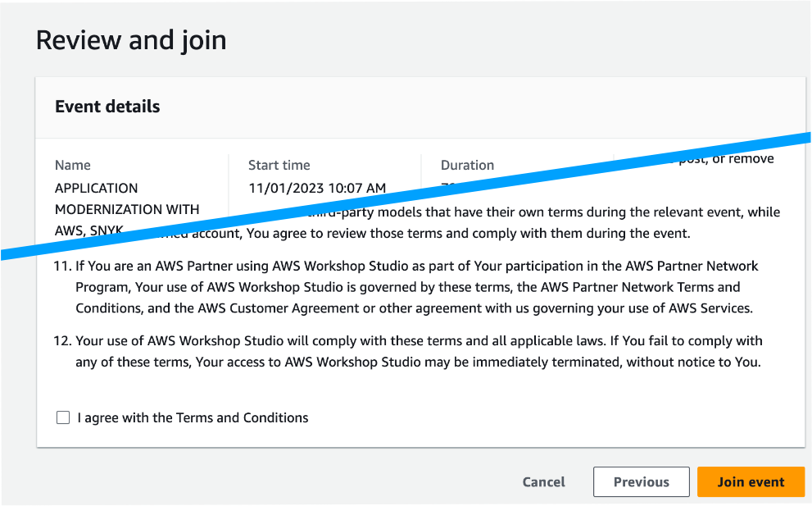Select the 11/01/2023 10:07 AM start time value
The width and height of the screenshot is (812, 506).
[x=316, y=188]
